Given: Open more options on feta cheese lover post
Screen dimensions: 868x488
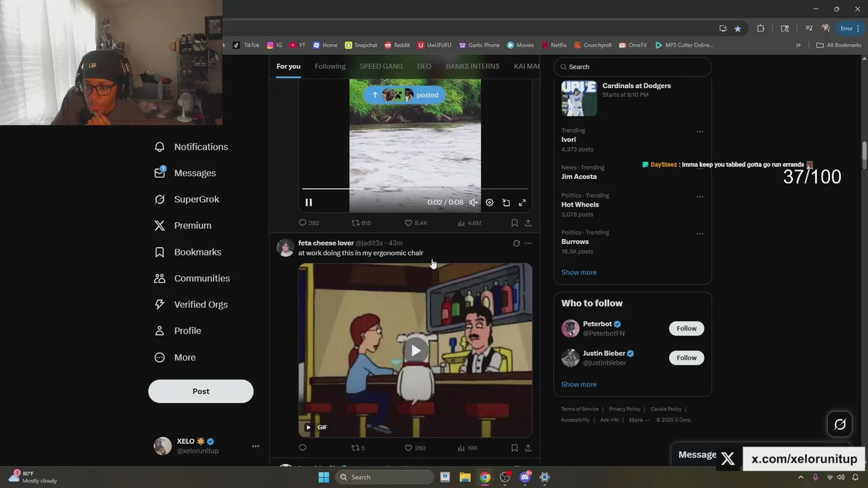Looking at the screenshot, I should 528,243.
